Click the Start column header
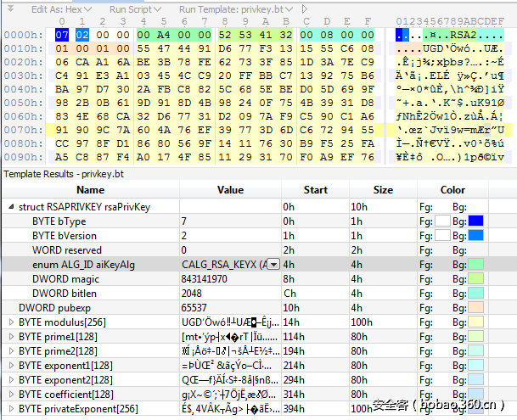This screenshot has height=420, width=517. (314, 190)
